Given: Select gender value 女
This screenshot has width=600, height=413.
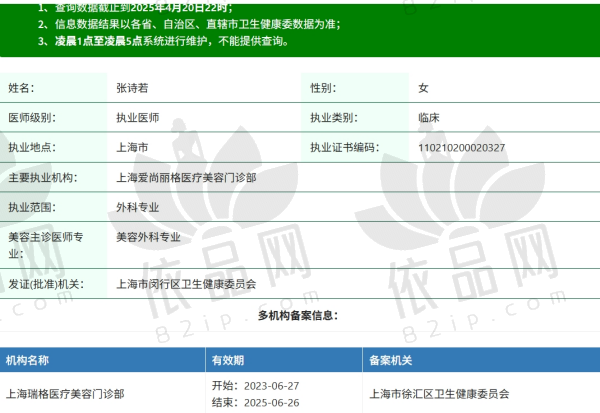Looking at the screenshot, I should pos(423,88).
